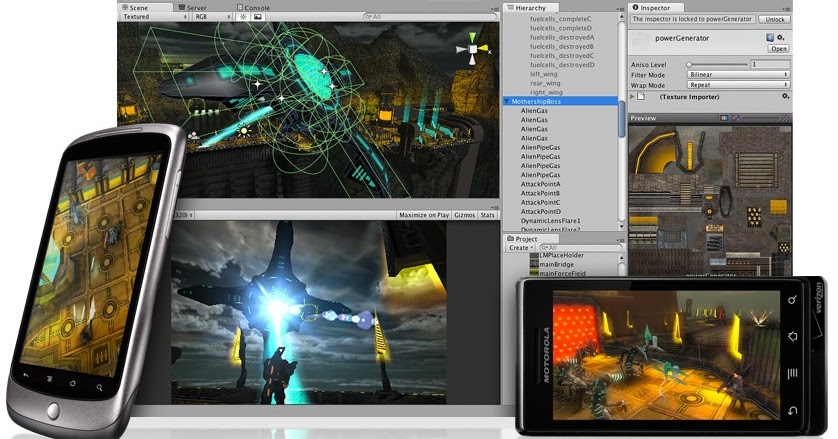This screenshot has height=439, width=838.
Task: Tap the search key on Motorola phone
Action: [792, 299]
